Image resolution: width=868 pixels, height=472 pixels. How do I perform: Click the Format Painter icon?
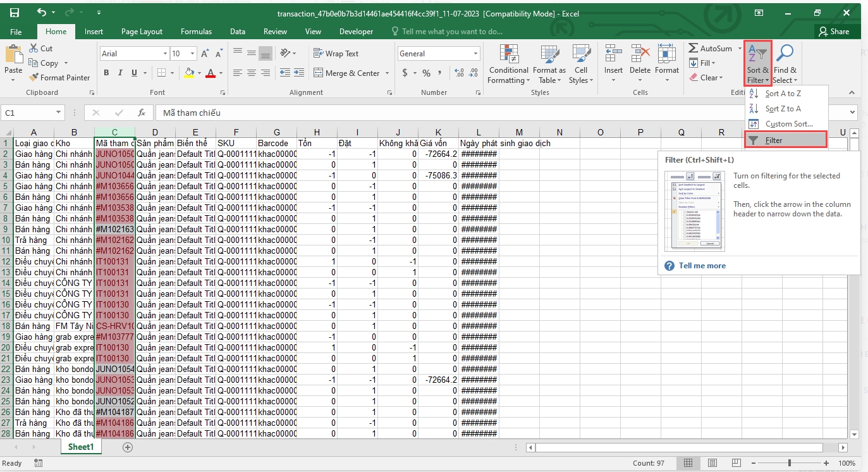click(x=34, y=78)
